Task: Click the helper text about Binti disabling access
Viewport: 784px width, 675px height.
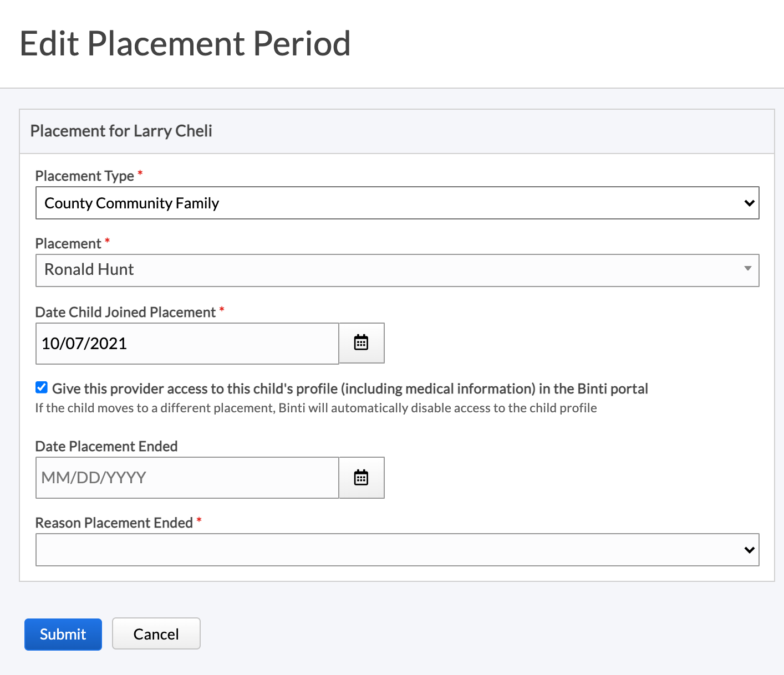Action: click(x=316, y=408)
